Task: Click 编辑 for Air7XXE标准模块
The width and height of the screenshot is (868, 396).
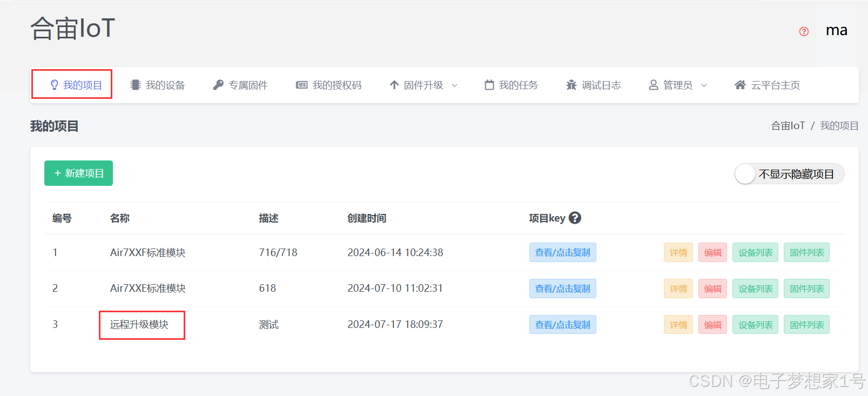Action: click(x=712, y=288)
